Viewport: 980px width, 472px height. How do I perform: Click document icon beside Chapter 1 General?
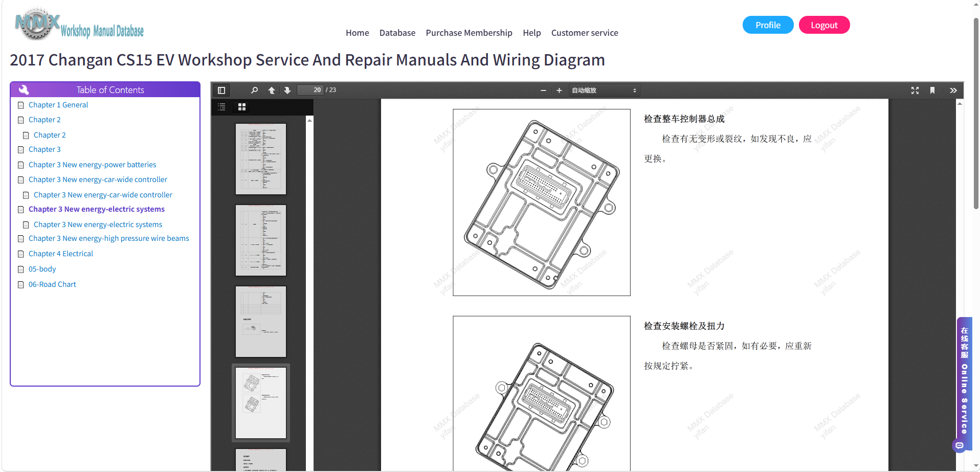21,105
